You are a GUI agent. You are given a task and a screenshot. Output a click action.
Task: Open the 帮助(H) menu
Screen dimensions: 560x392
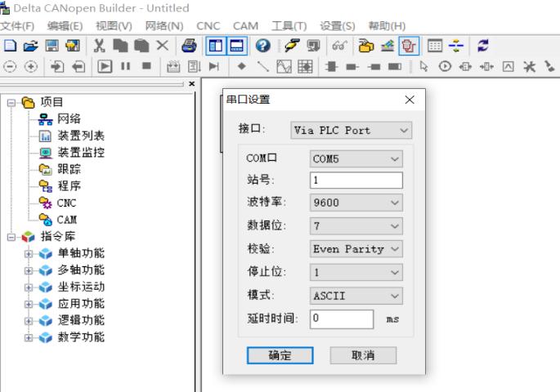point(387,25)
